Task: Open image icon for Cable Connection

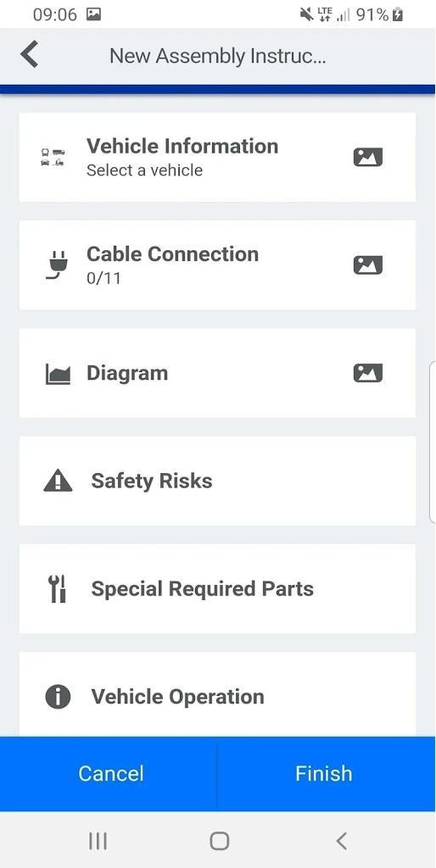Action: (368, 265)
